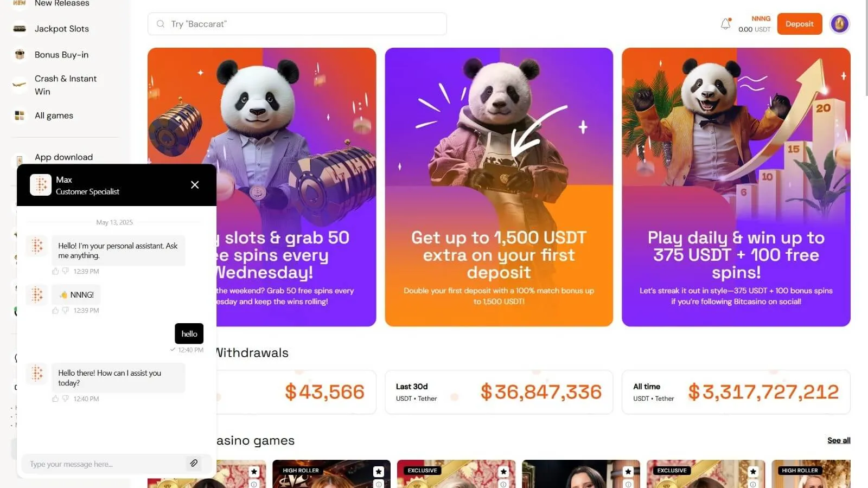The height and width of the screenshot is (488, 868).
Task: Open App download in sidebar
Action: click(x=63, y=157)
